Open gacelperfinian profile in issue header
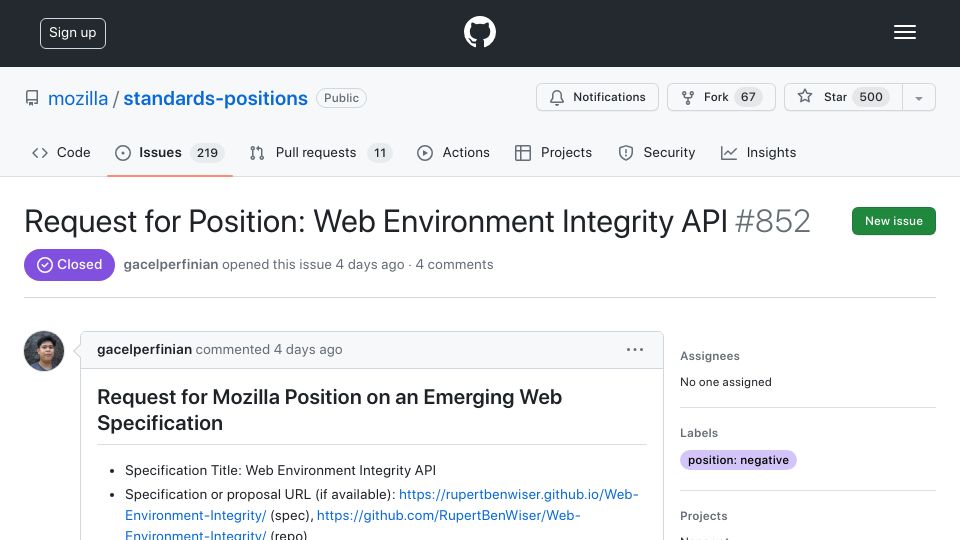 point(171,264)
